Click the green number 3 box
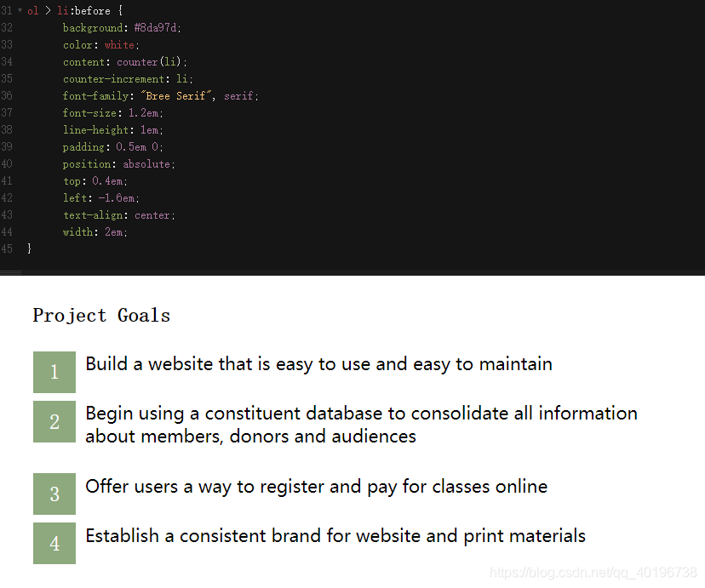The image size is (705, 588). pyautogui.click(x=54, y=494)
